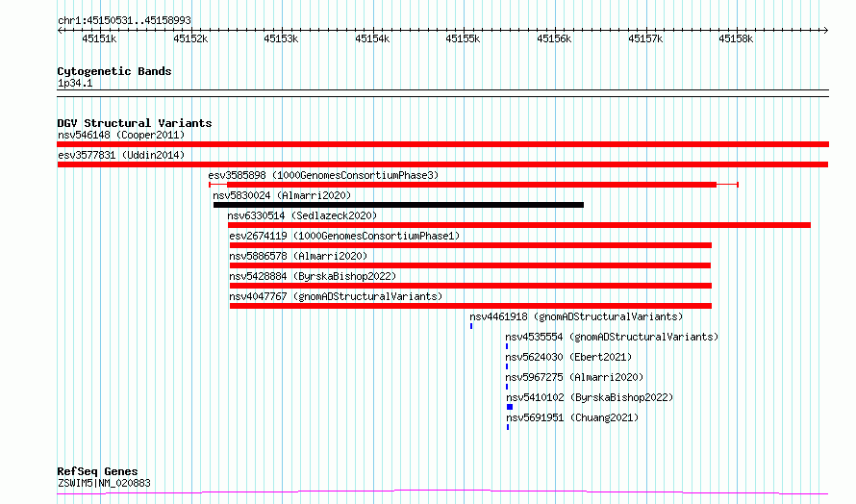The image size is (856, 504).
Task: Click the 45156k ruler label
Action: click(x=554, y=38)
